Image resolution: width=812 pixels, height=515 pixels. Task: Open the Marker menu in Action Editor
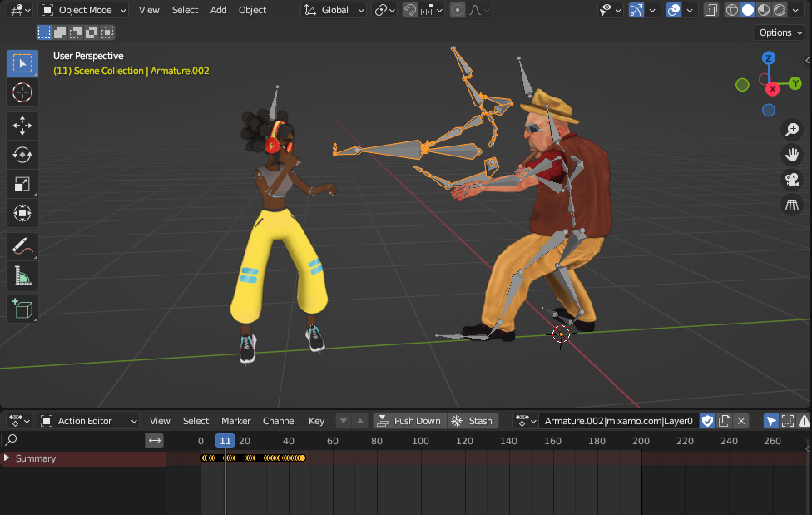tap(235, 421)
